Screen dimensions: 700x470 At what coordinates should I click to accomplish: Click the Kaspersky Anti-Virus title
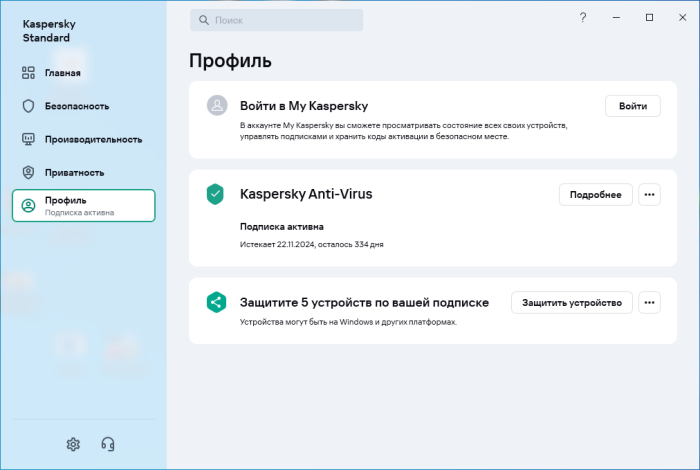[306, 194]
